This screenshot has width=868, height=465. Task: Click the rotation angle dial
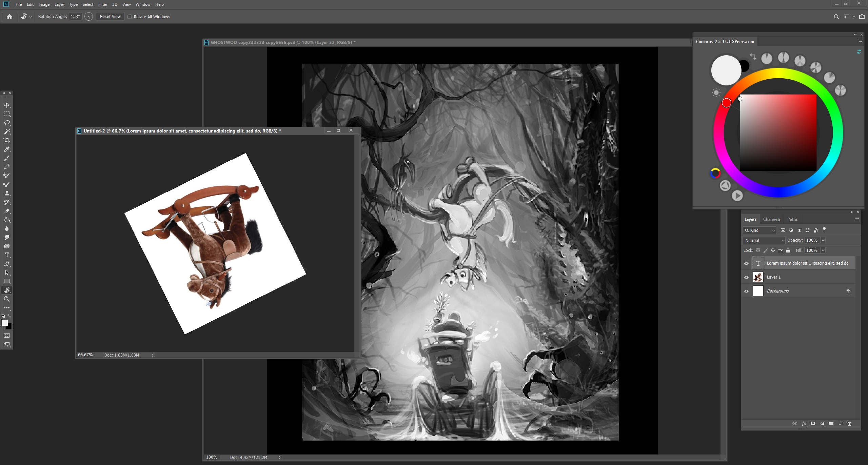pyautogui.click(x=89, y=17)
